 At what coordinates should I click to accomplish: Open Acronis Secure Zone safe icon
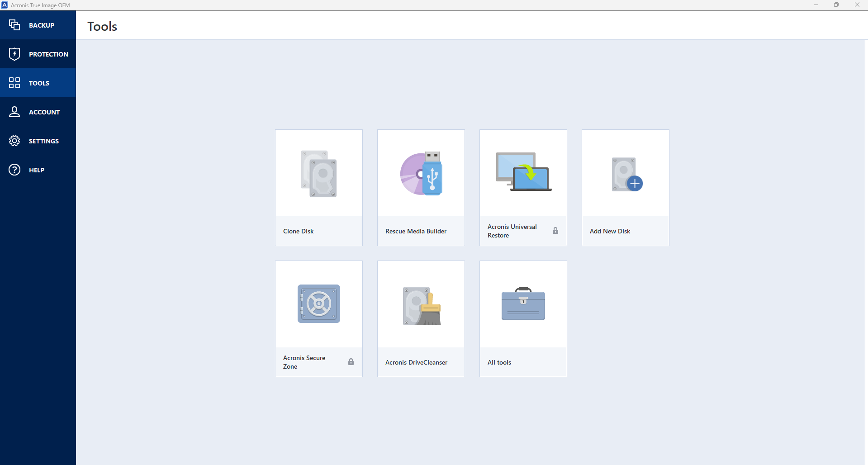click(x=319, y=304)
